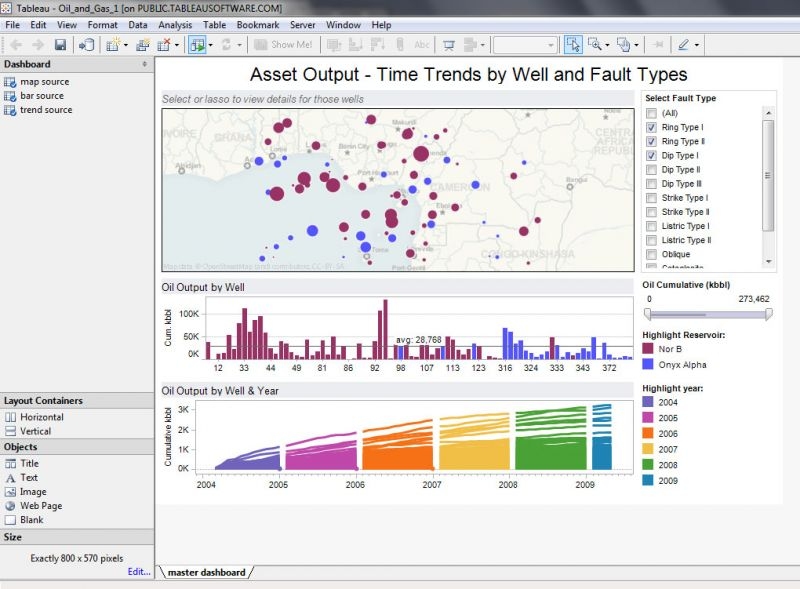Click the Edit... size link

pos(138,572)
